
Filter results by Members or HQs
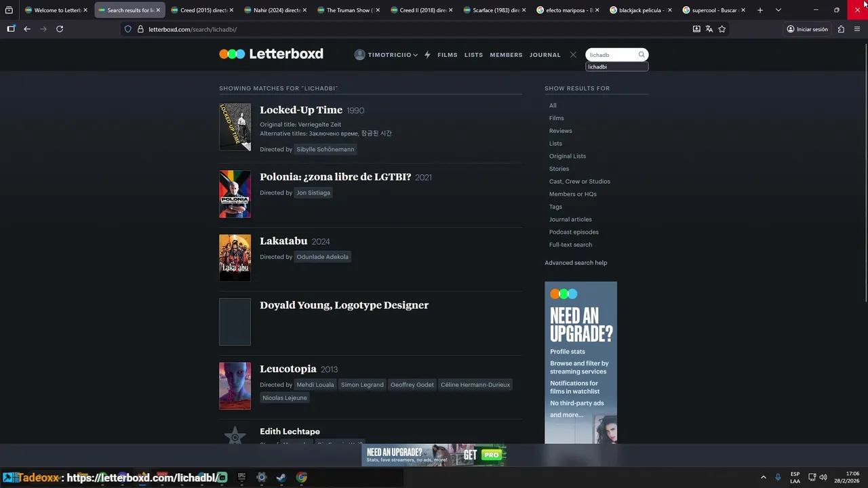[573, 194]
